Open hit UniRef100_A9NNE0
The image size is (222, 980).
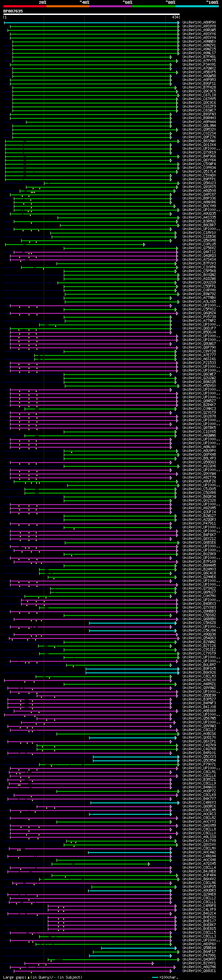pos(199,41)
